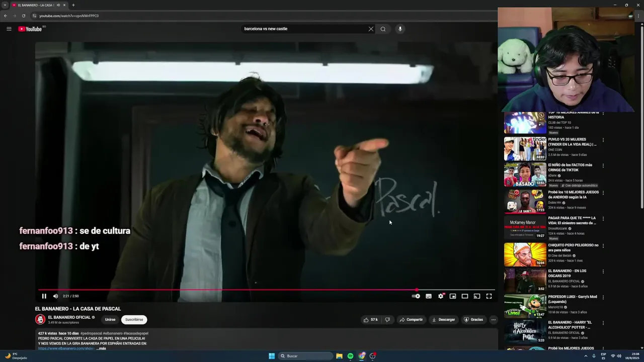
Task: Open 'El NIÑO de los FACTOS' thumbnail
Action: pyautogui.click(x=525, y=174)
